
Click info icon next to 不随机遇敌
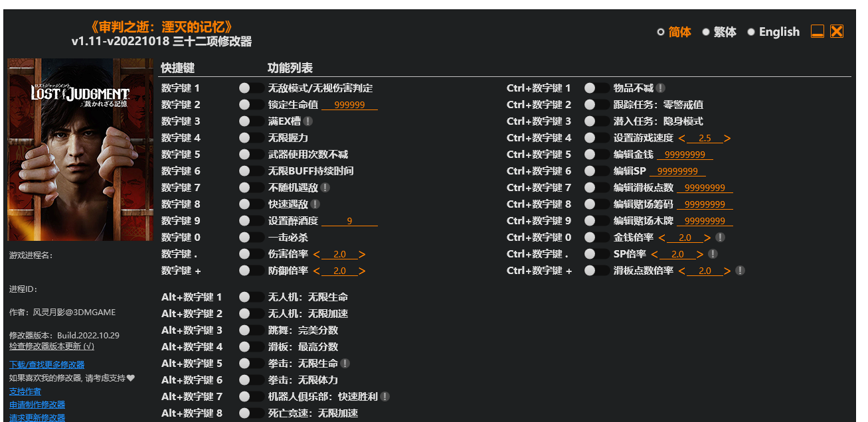[325, 188]
